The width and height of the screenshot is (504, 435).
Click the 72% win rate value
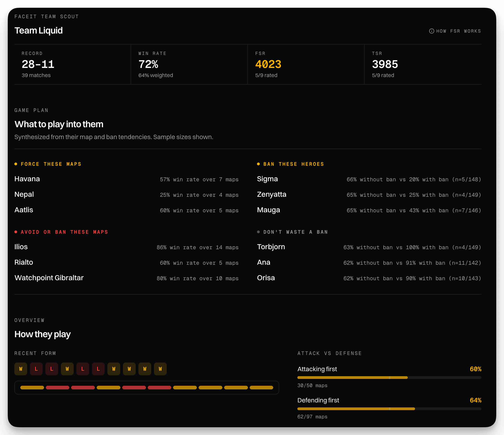pyautogui.click(x=148, y=65)
